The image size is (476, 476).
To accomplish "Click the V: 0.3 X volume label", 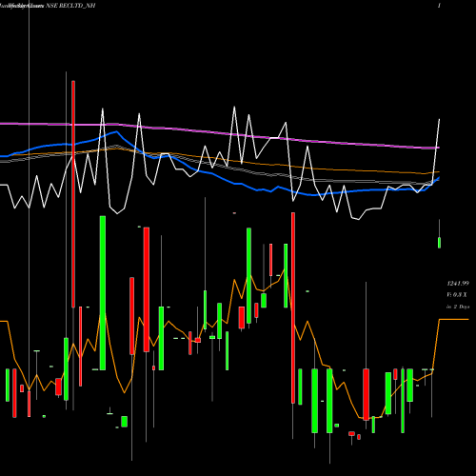I will pos(457,295).
